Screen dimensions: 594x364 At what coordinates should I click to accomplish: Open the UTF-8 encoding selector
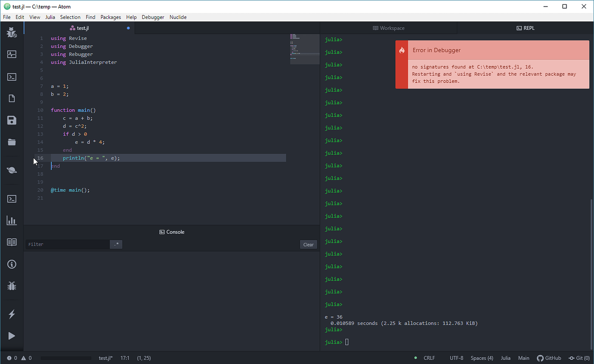click(x=456, y=358)
